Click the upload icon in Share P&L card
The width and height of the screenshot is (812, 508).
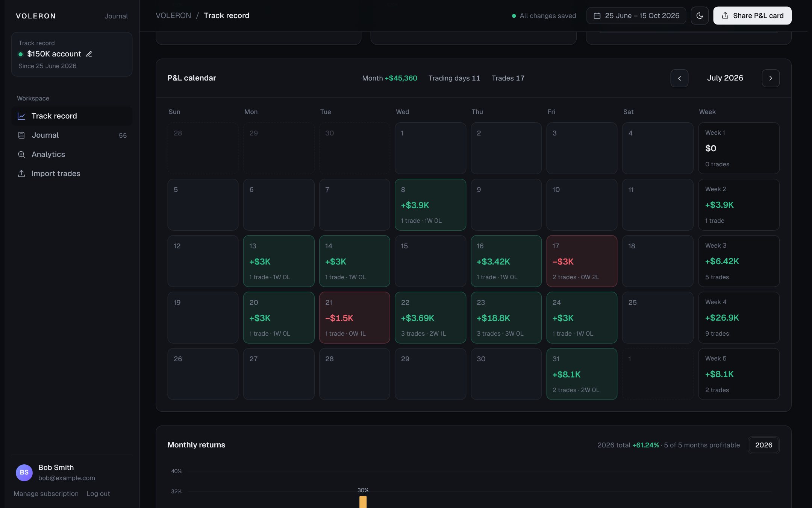725,15
